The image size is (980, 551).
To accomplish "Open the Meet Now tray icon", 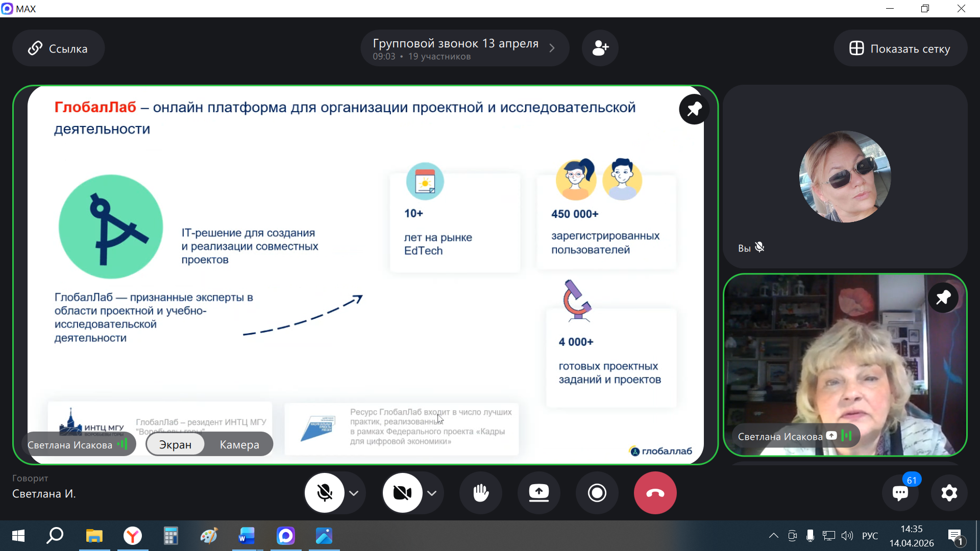I will click(792, 536).
